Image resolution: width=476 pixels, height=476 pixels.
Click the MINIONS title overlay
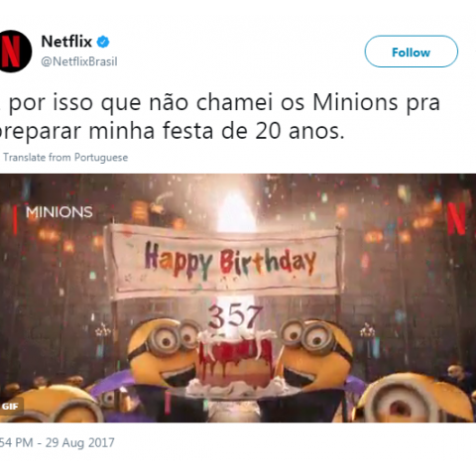point(59,212)
